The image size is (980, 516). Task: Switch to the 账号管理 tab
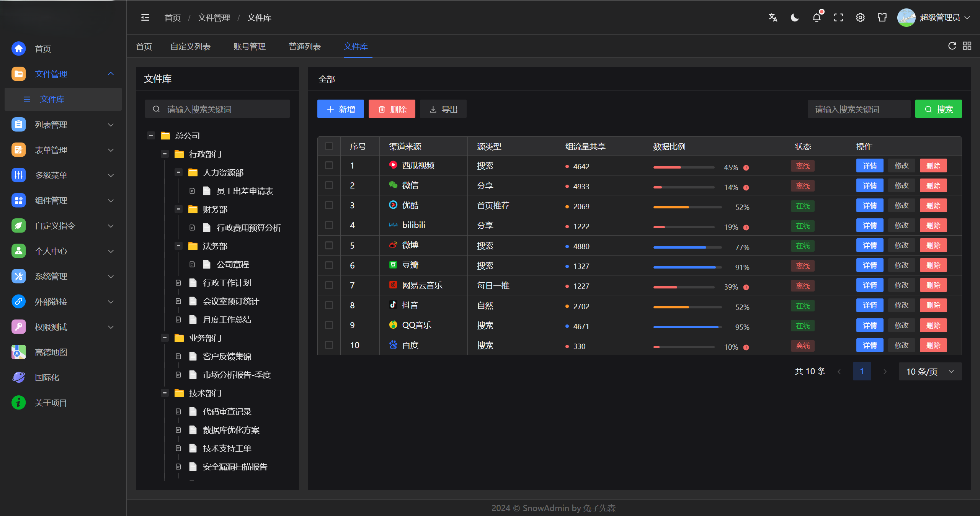249,46
